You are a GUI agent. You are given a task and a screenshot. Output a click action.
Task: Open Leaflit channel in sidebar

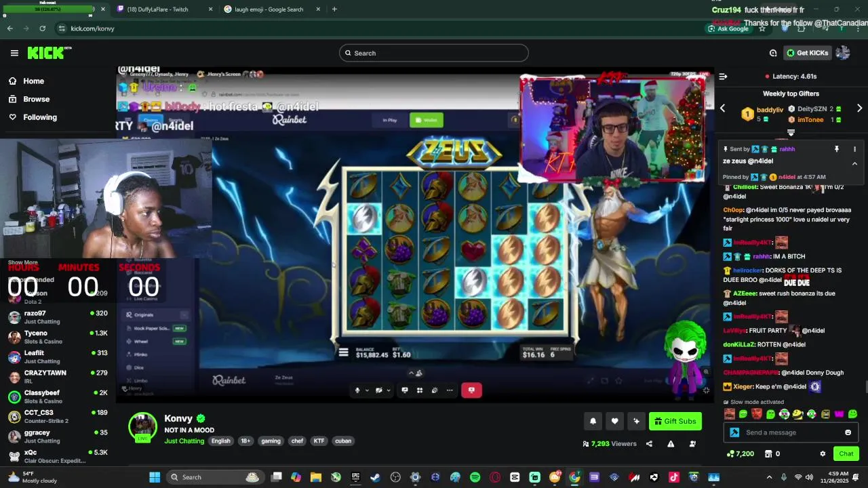click(58, 357)
